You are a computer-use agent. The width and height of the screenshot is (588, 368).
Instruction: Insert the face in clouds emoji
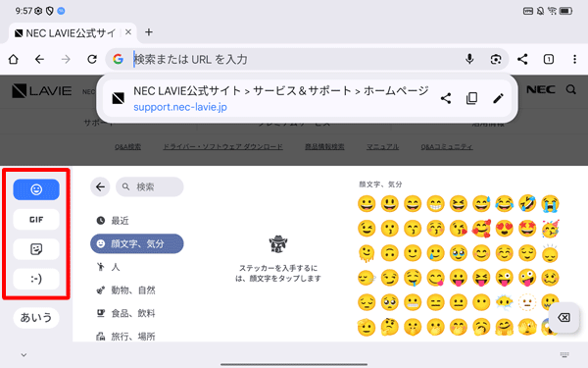tap(505, 302)
